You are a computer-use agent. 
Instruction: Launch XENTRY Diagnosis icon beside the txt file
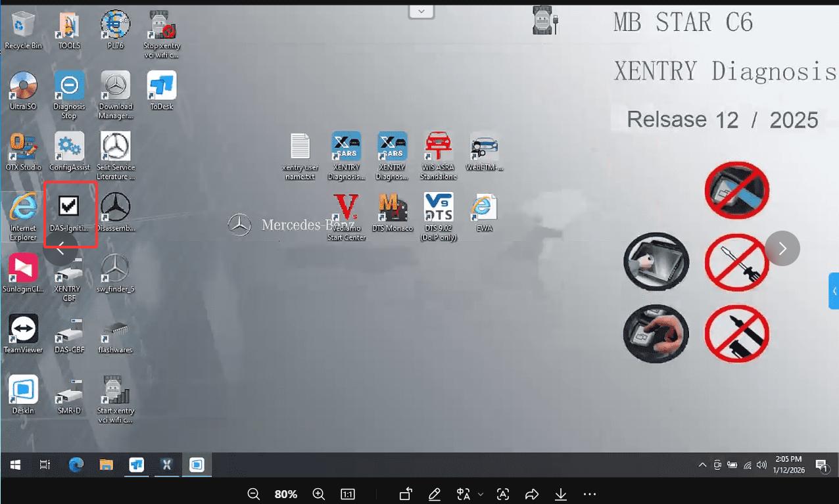coord(346,156)
